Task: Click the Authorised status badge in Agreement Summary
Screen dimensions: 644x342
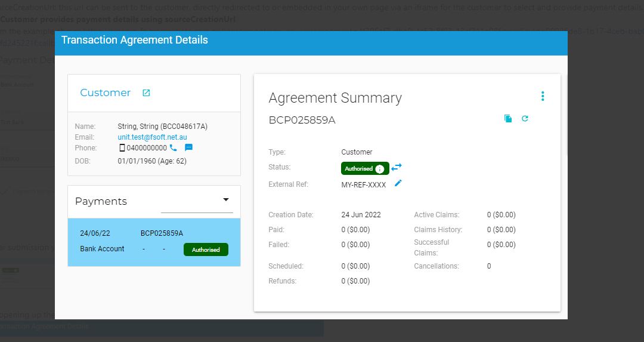Action: click(x=365, y=168)
